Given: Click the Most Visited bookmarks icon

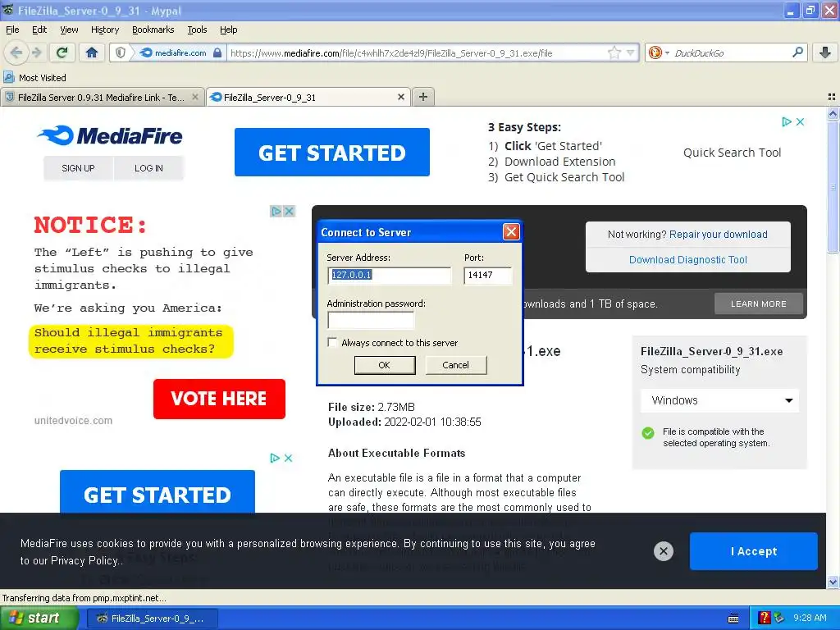Looking at the screenshot, I should [x=9, y=77].
